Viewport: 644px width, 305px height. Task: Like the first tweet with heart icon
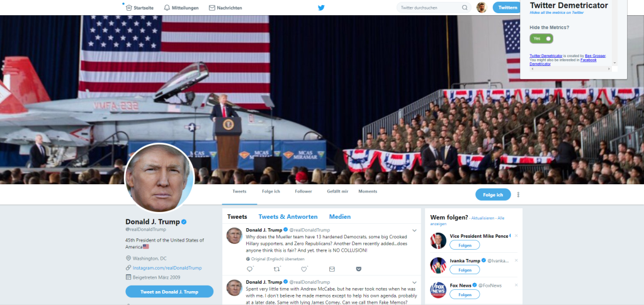[304, 269]
